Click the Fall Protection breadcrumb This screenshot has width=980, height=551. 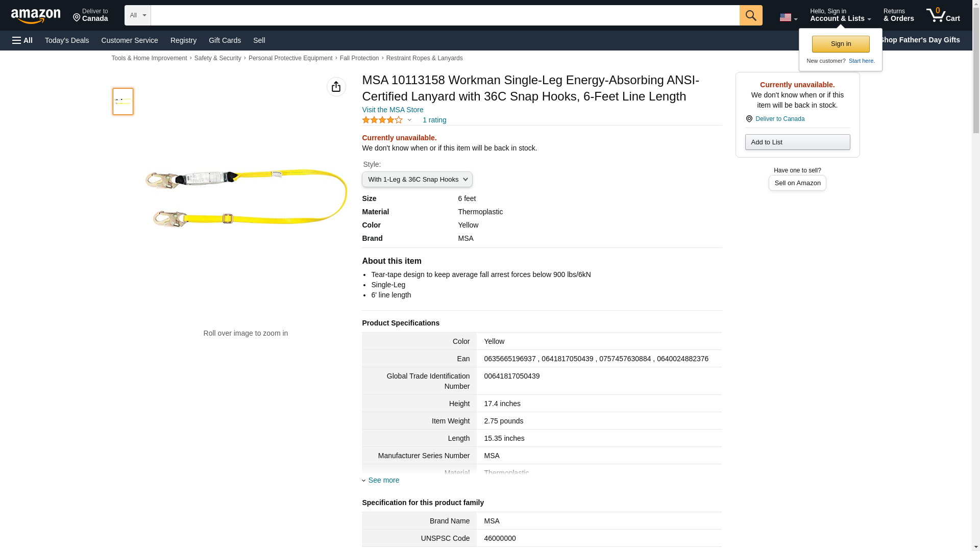point(359,58)
